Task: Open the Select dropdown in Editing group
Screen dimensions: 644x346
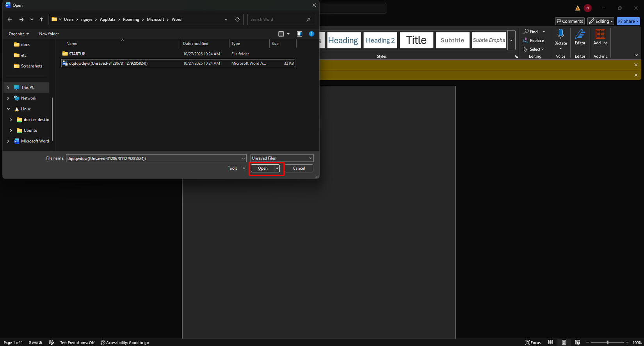Action: [x=534, y=49]
